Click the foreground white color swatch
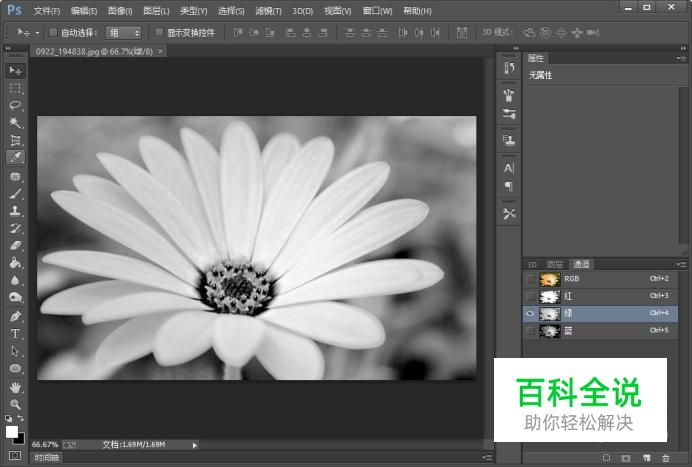The width and height of the screenshot is (692, 467). coord(12,431)
